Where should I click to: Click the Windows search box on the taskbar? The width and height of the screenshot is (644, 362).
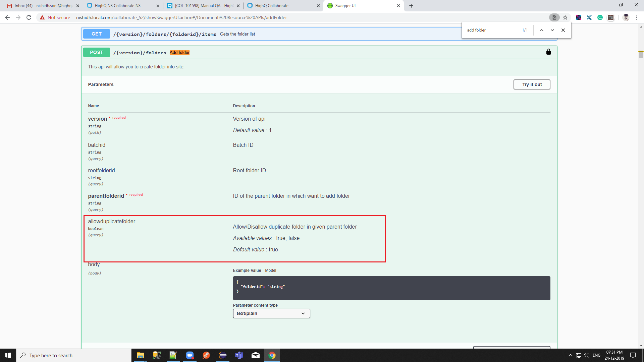[74, 355]
